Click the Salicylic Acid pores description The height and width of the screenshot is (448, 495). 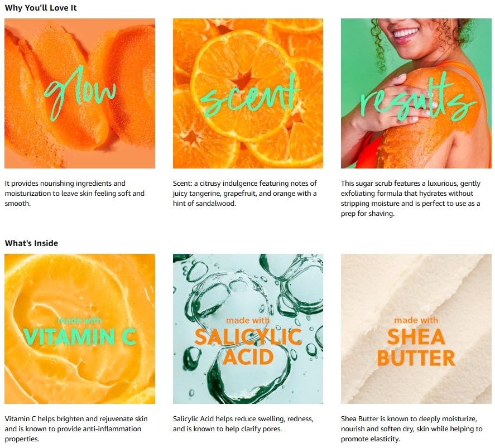[243, 423]
